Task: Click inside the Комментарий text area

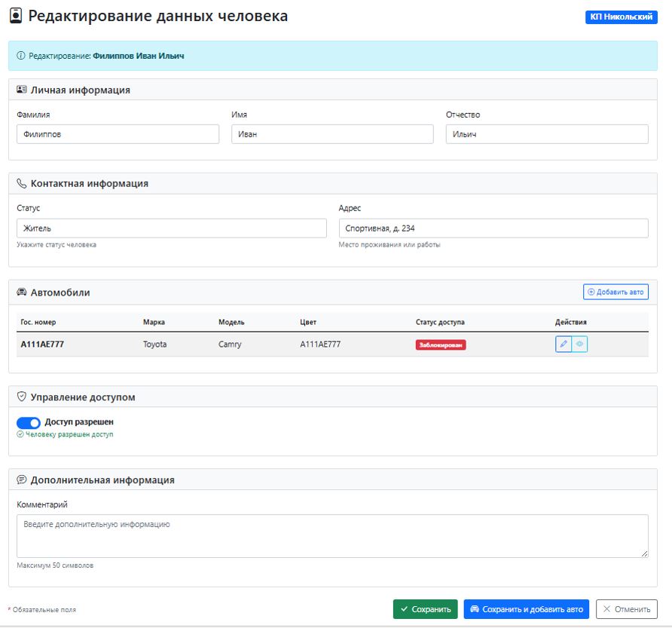Action: coord(331,535)
